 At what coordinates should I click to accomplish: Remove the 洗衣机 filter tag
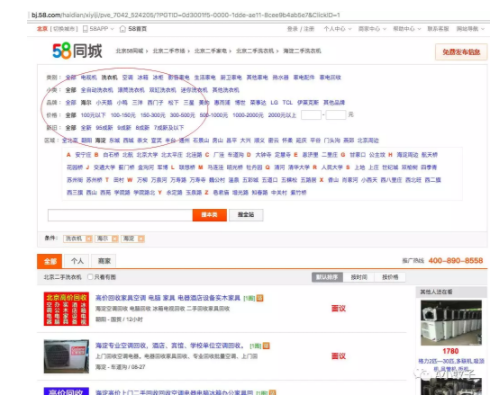[89, 239]
